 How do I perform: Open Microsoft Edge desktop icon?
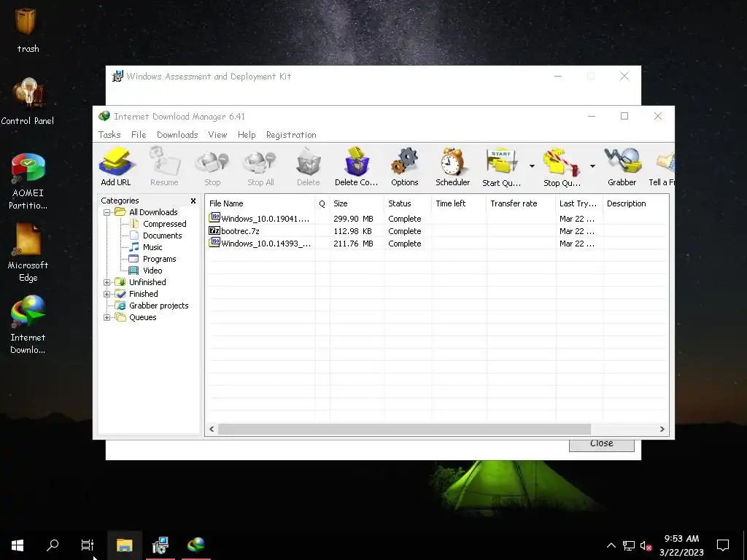[x=28, y=253]
